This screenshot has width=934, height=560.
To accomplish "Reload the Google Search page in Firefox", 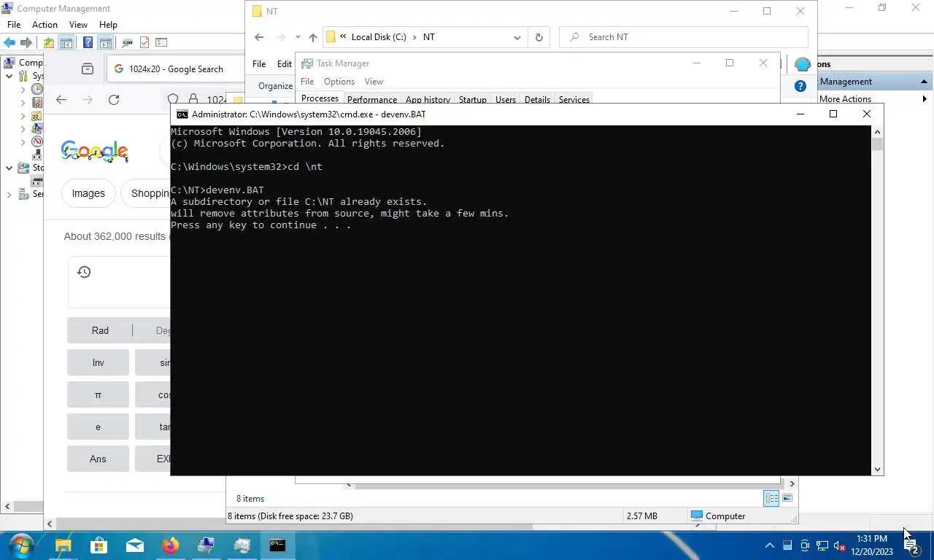I will tap(114, 100).
